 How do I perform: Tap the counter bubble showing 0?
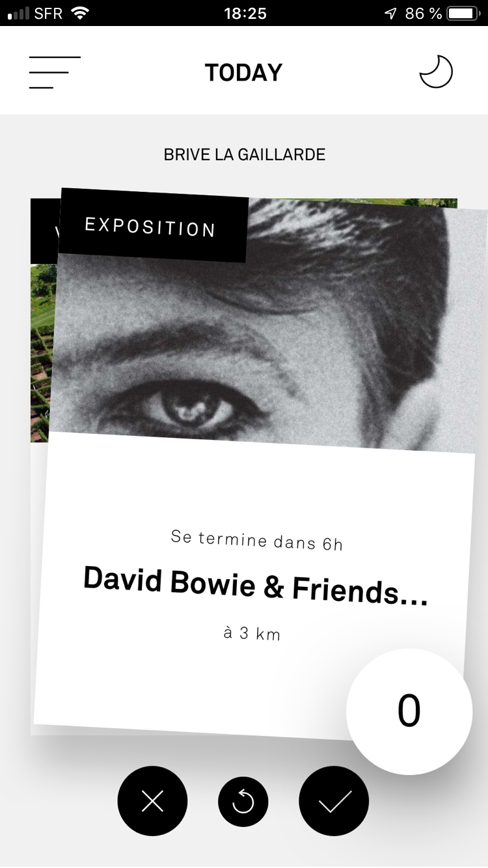coord(409,711)
